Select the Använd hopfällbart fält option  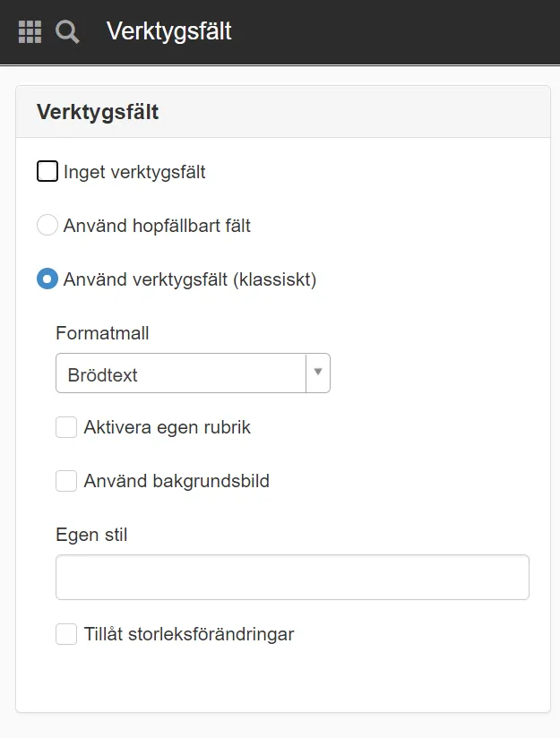pyautogui.click(x=47, y=225)
